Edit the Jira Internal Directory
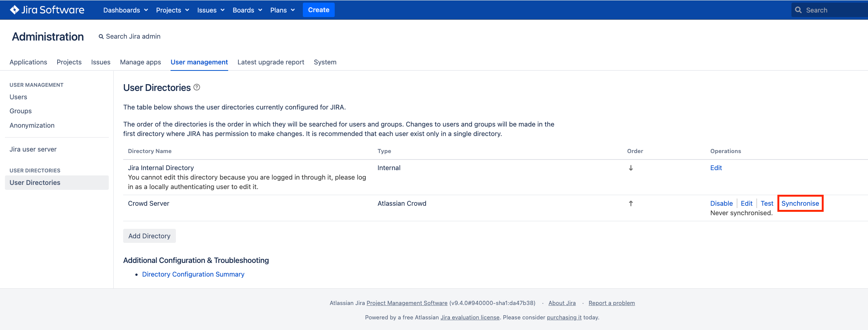The height and width of the screenshot is (330, 868). pyautogui.click(x=716, y=168)
